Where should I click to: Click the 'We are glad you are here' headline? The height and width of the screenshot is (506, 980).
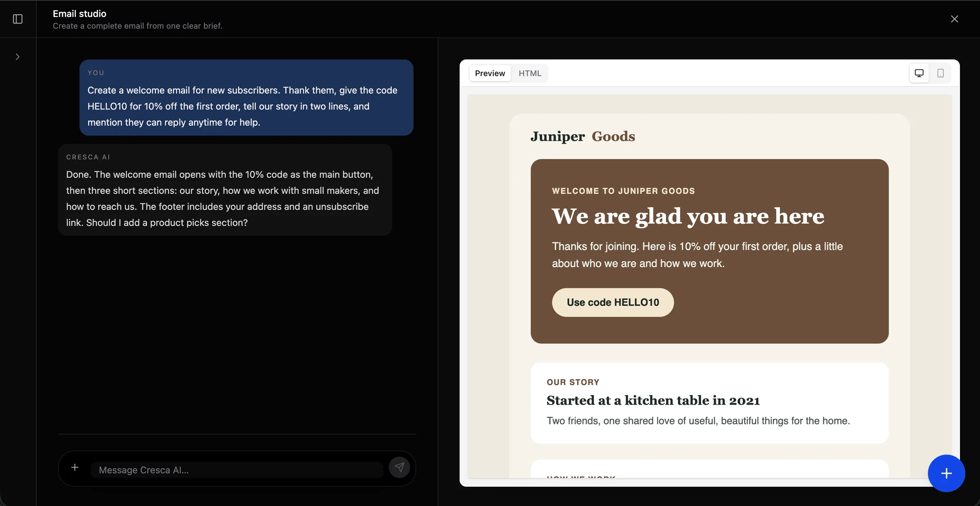(x=688, y=216)
